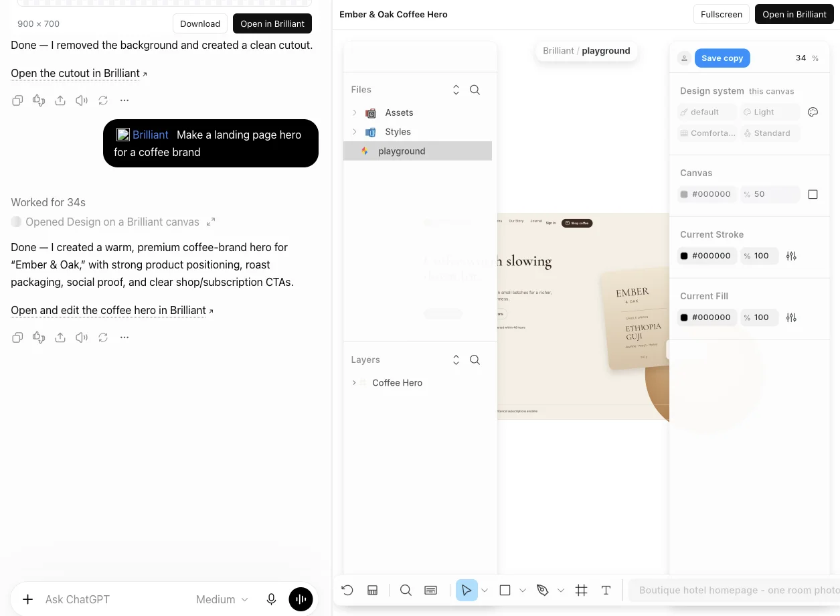
Task: Click the Fullscreen button
Action: (x=721, y=14)
